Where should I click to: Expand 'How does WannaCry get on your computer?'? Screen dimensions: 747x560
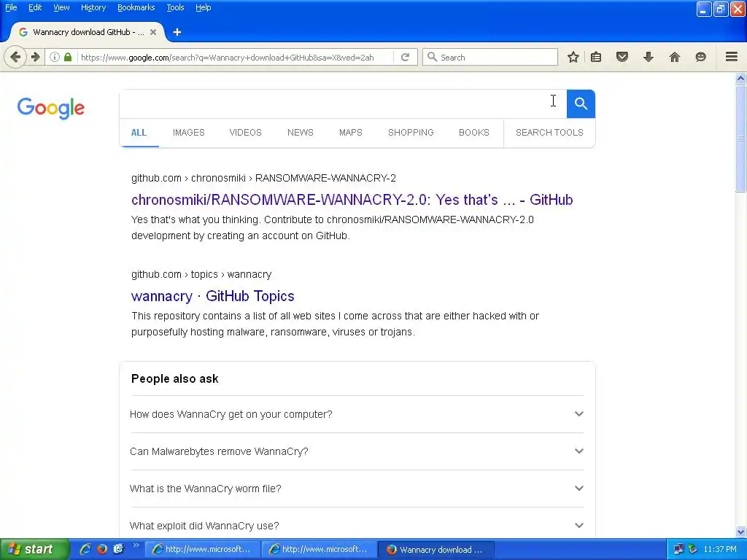pos(357,414)
